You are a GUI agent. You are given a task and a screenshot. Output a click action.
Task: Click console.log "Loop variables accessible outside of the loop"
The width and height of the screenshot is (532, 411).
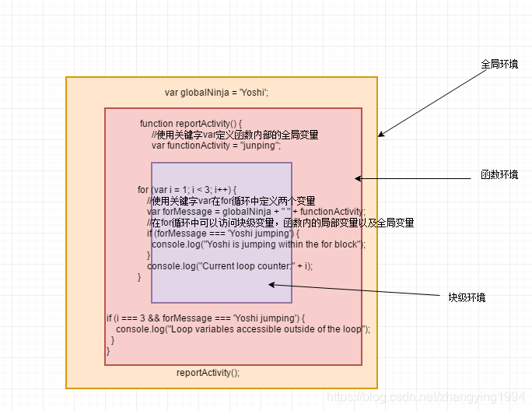[x=243, y=329]
